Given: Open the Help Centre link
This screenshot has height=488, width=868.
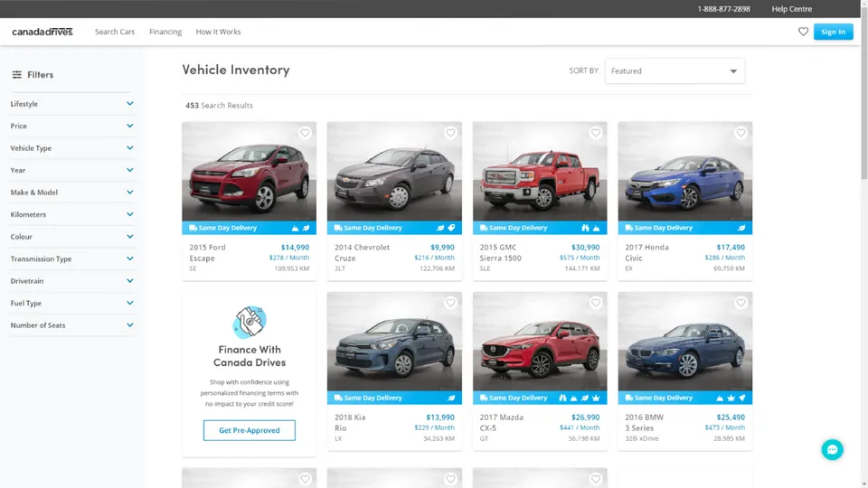Looking at the screenshot, I should [x=792, y=9].
